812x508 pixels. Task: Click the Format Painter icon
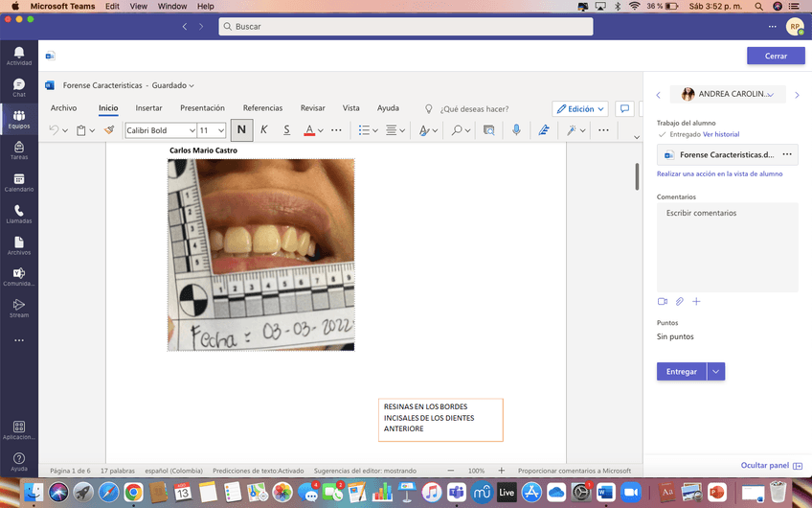point(109,130)
